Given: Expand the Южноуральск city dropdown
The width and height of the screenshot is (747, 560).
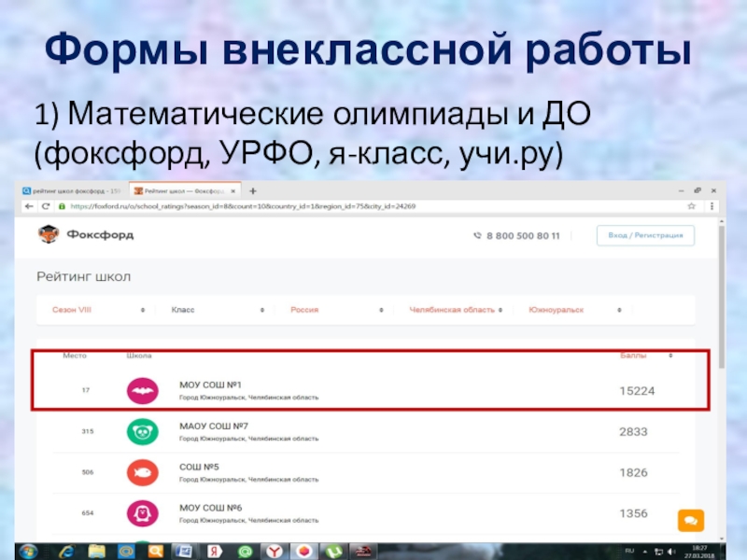Looking at the screenshot, I should tap(571, 310).
